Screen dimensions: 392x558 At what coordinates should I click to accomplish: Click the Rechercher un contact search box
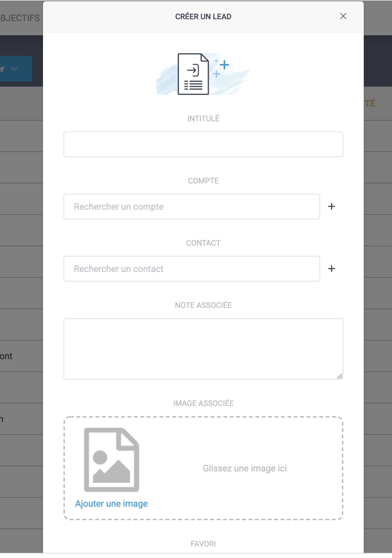tap(192, 269)
